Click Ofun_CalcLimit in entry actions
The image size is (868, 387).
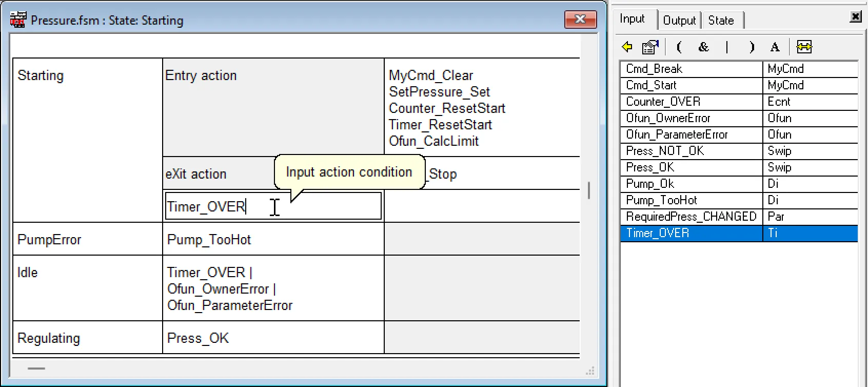coord(434,141)
